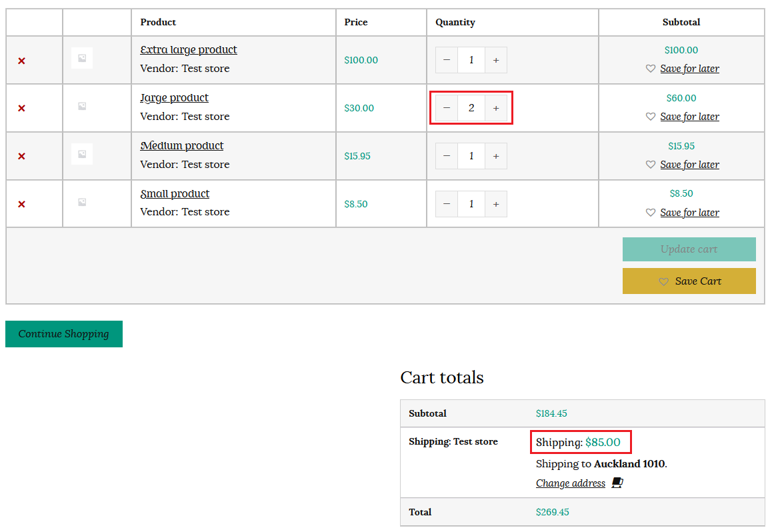772x532 pixels.
Task: Increase Extra large product quantity
Action: (x=496, y=60)
